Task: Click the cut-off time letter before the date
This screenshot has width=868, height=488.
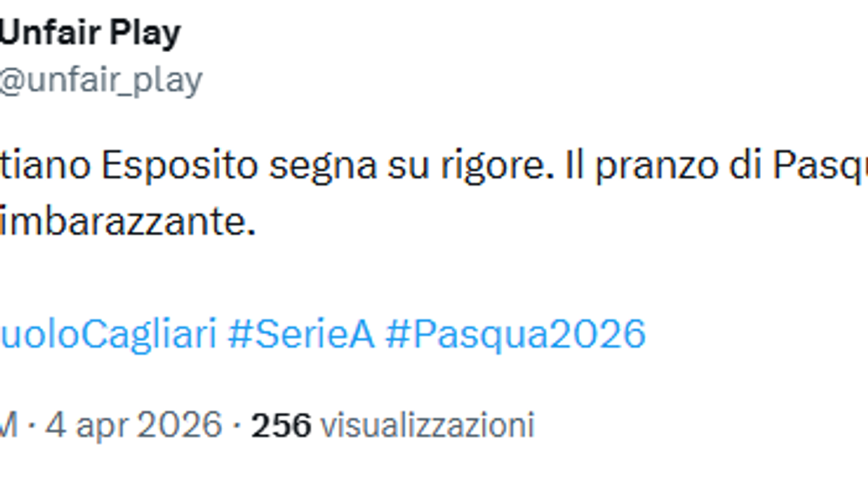Action: (7, 424)
